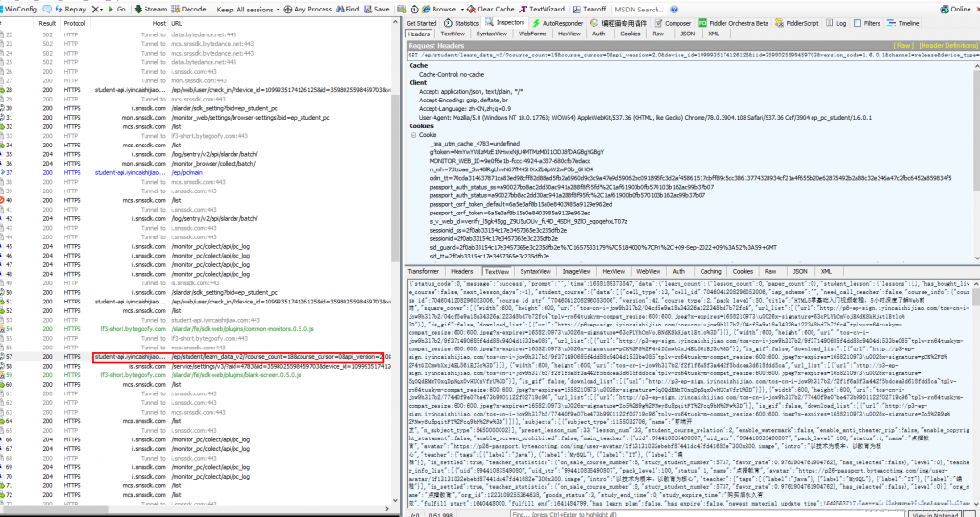This screenshot has height=517, width=980.
Task: Click the Online status indicator
Action: coord(956,10)
